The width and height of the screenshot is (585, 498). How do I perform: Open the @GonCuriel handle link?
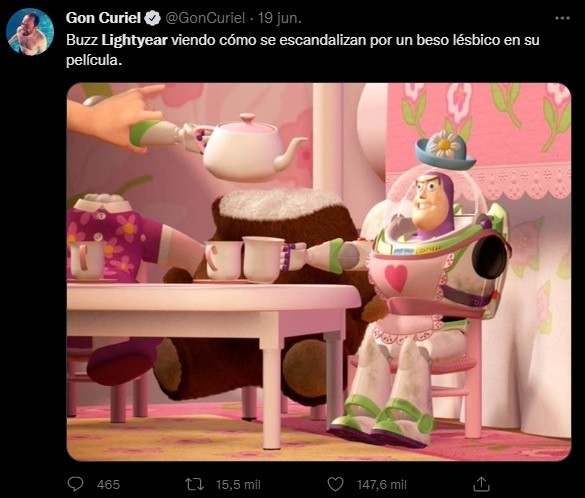point(205,18)
